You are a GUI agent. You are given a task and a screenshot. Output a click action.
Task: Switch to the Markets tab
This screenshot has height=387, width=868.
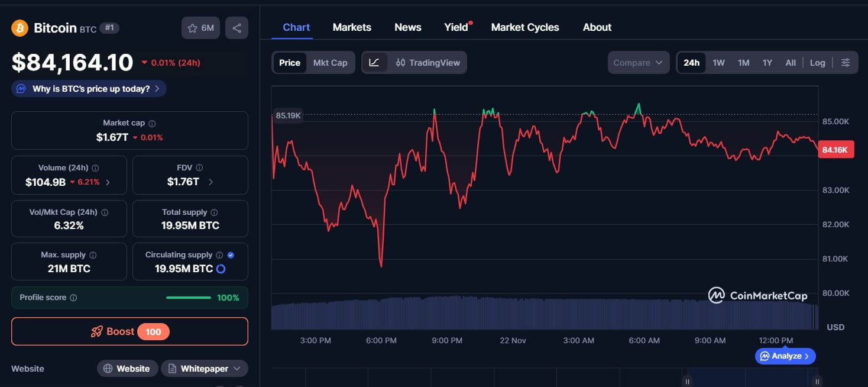[352, 27]
